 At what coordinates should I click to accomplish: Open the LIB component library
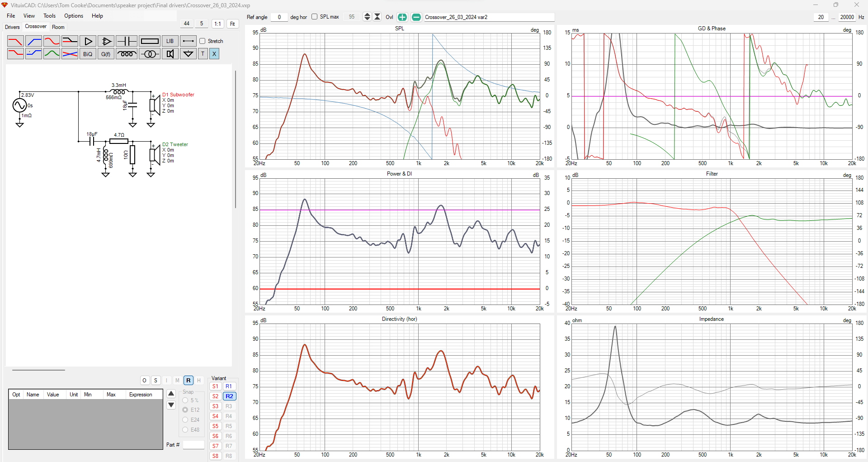[170, 41]
